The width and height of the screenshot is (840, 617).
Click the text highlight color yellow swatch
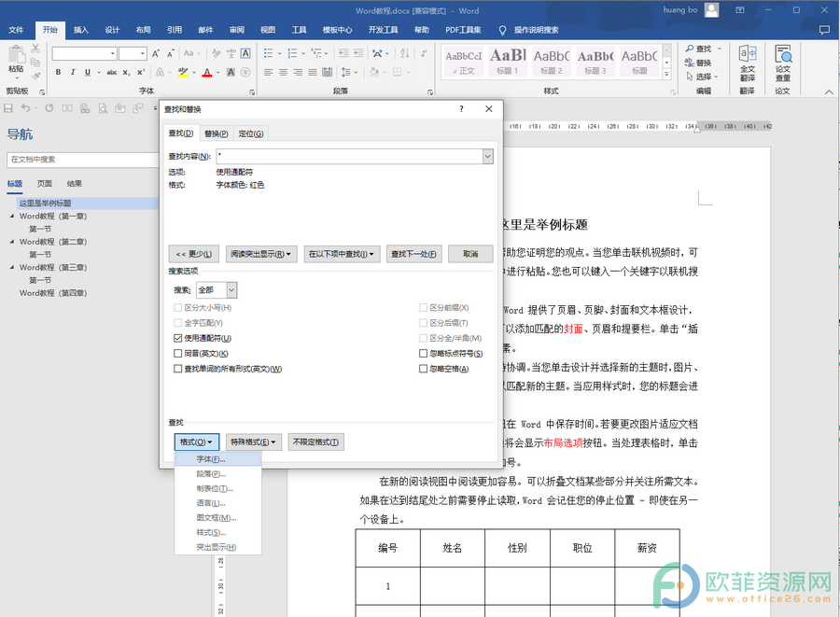click(x=183, y=72)
